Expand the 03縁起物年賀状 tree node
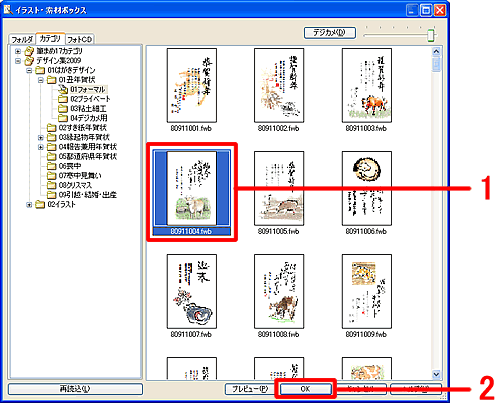The width and height of the screenshot is (500, 403). point(41,137)
